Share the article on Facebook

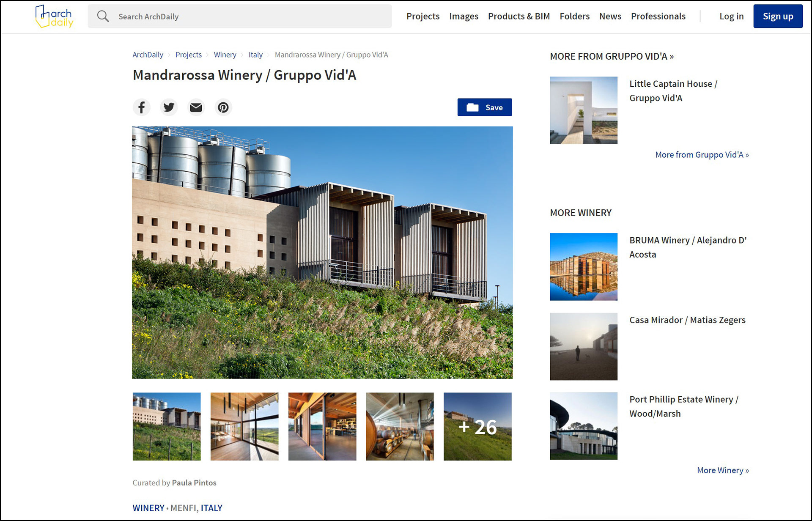142,107
